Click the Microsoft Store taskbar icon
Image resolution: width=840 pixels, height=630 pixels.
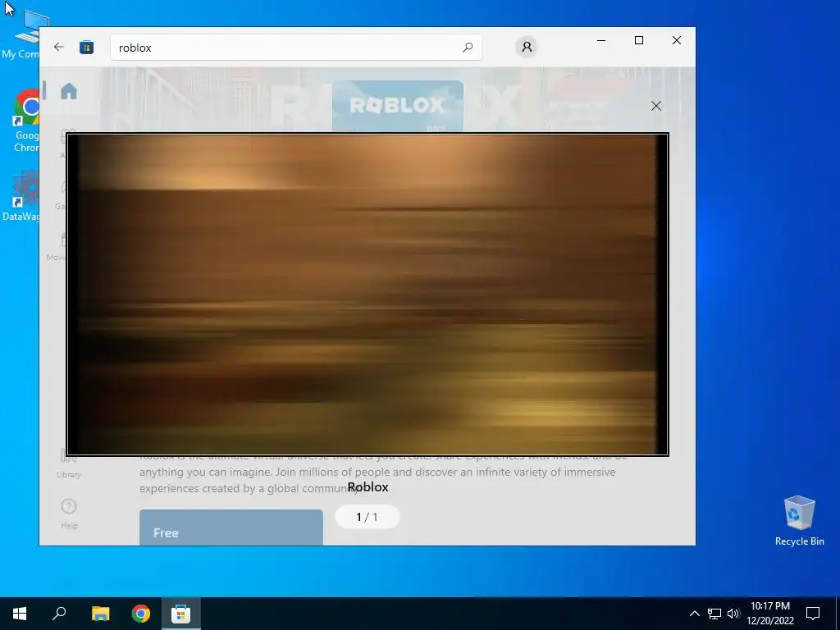click(181, 614)
